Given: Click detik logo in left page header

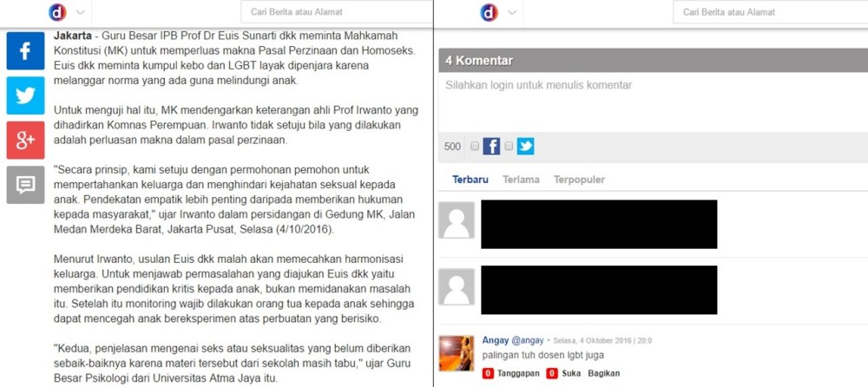Looking at the screenshot, I should click(x=57, y=12).
